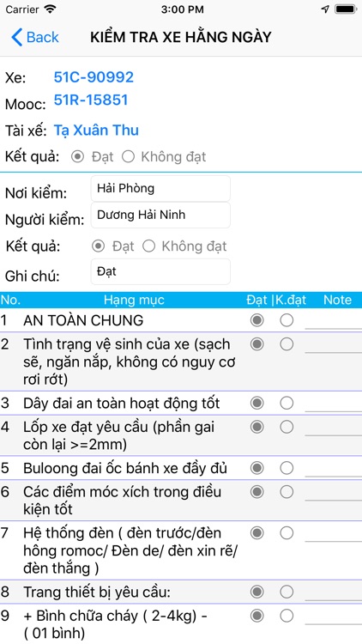The image size is (362, 644).
Task: Add note for Bình chữa cháy
Action: coord(334,616)
